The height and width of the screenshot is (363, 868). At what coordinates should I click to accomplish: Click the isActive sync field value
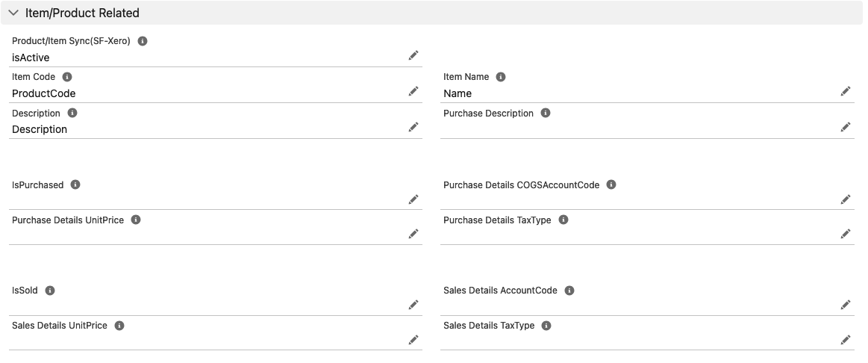(31, 58)
